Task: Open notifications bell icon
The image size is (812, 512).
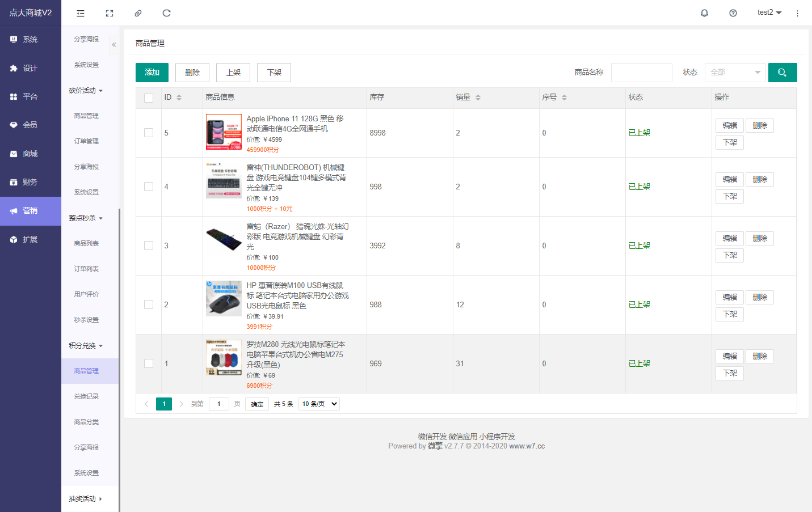Action: pyautogui.click(x=704, y=13)
